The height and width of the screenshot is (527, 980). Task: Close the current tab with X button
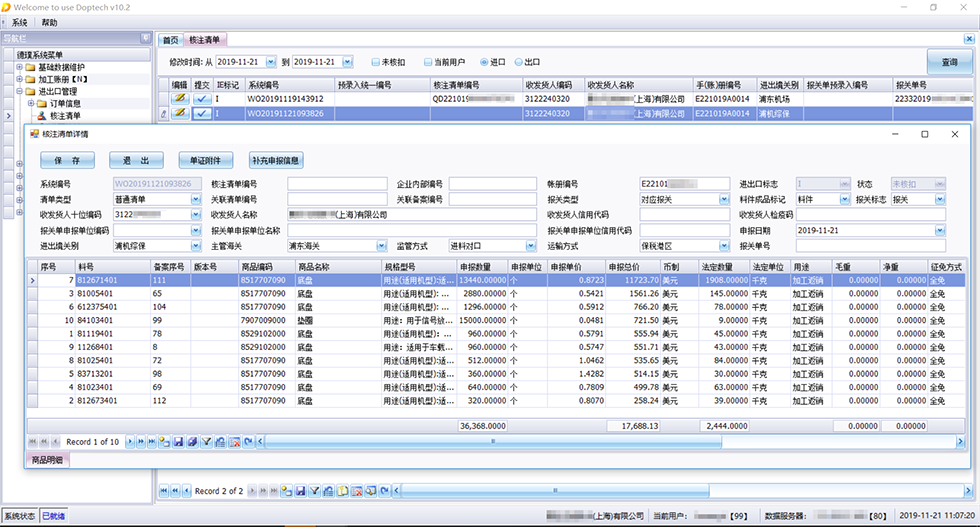969,39
